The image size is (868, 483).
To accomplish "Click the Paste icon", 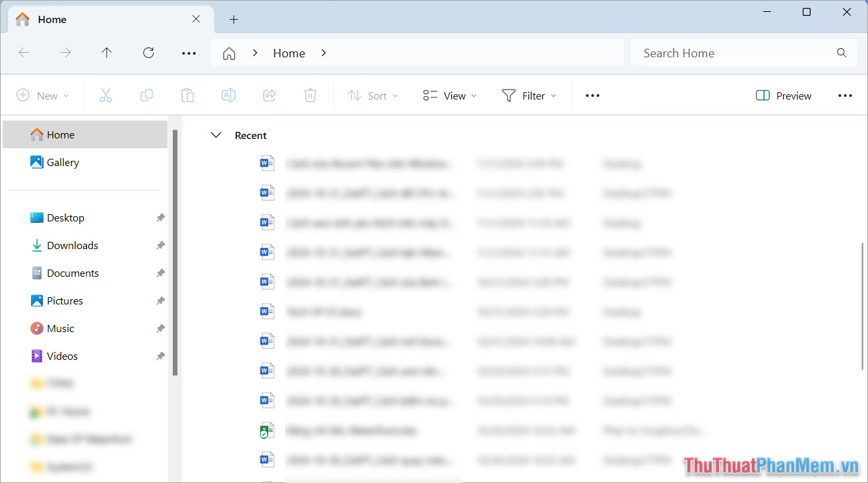I will pyautogui.click(x=187, y=95).
